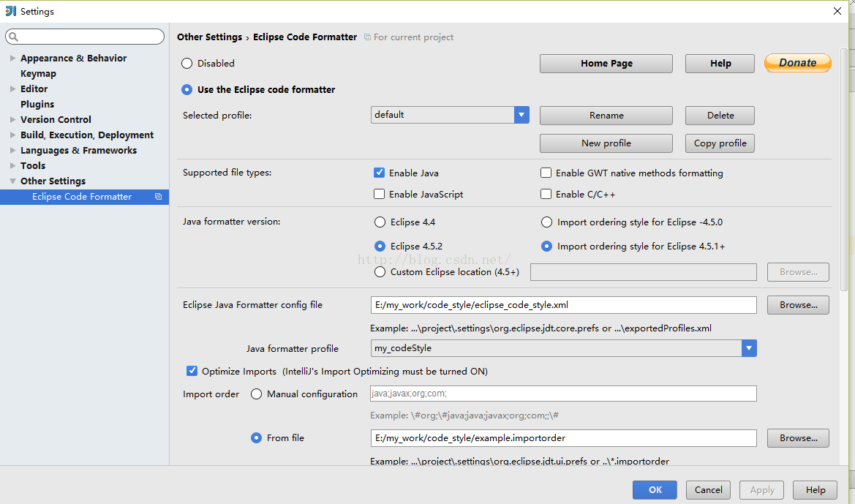Open the Plugins settings page

(37, 104)
